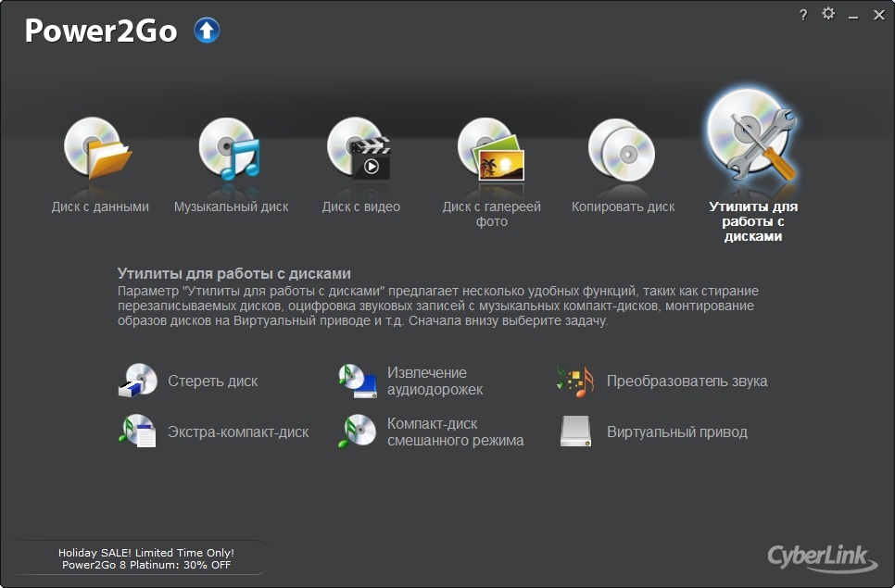This screenshot has height=588, width=895.
Task: Close the Power2Go window
Action: (x=879, y=15)
